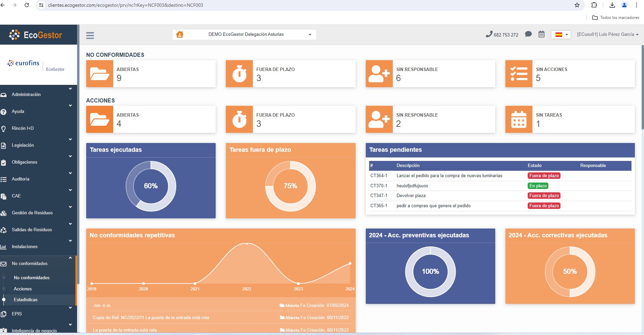The width and height of the screenshot is (644, 335).
Task: Click the Tareas ejecutadas 60% donut chart
Action: click(151, 186)
